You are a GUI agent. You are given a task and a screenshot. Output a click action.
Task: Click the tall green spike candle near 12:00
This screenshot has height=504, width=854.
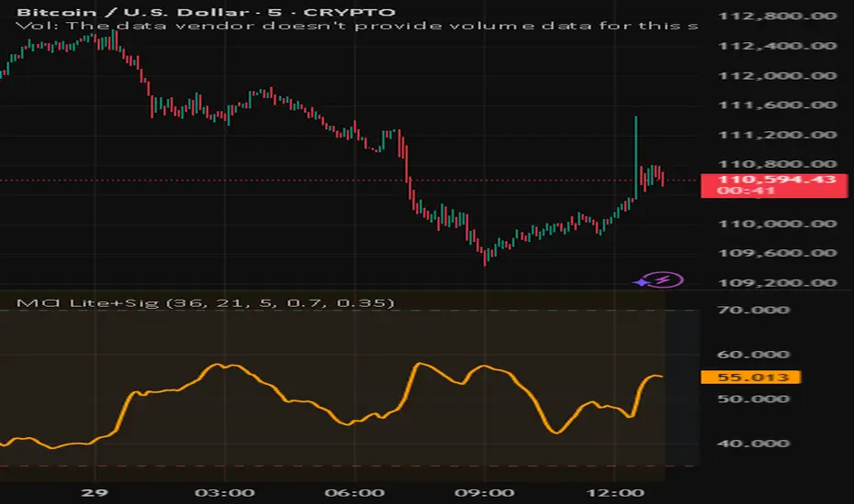[x=636, y=158]
